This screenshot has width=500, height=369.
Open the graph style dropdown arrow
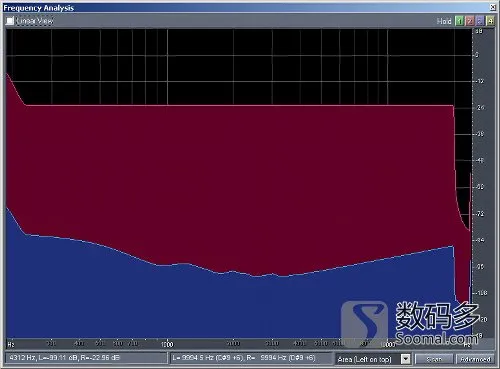[405, 359]
